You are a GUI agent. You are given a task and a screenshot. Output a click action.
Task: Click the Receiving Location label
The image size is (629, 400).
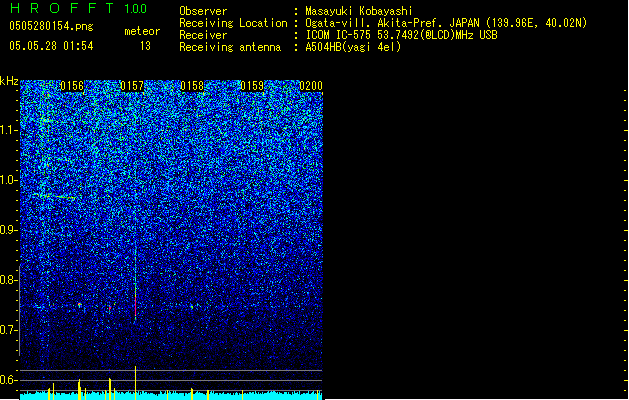[x=233, y=23]
